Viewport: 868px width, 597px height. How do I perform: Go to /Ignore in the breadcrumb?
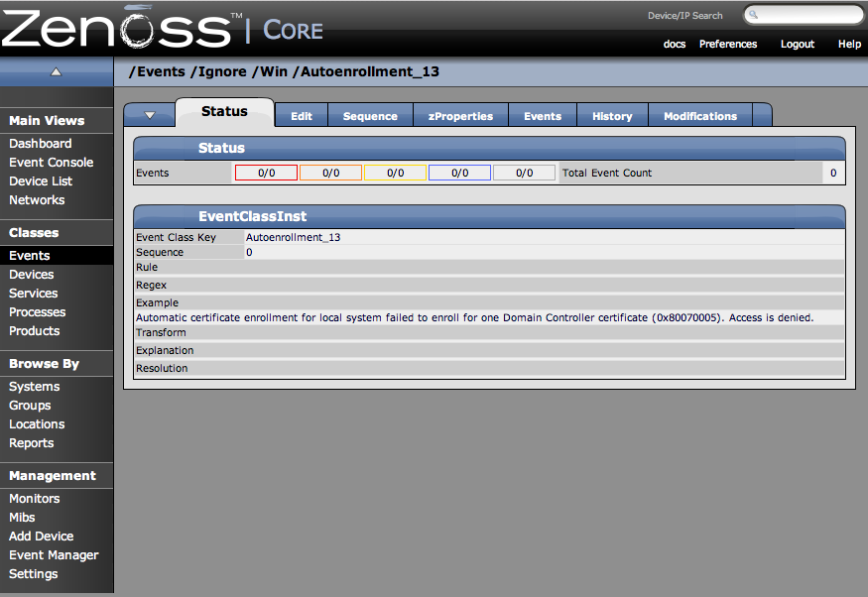(218, 72)
